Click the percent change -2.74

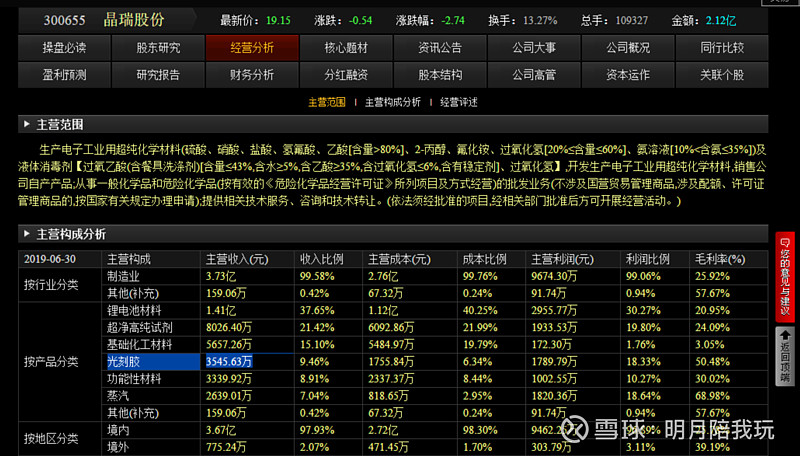(453, 21)
